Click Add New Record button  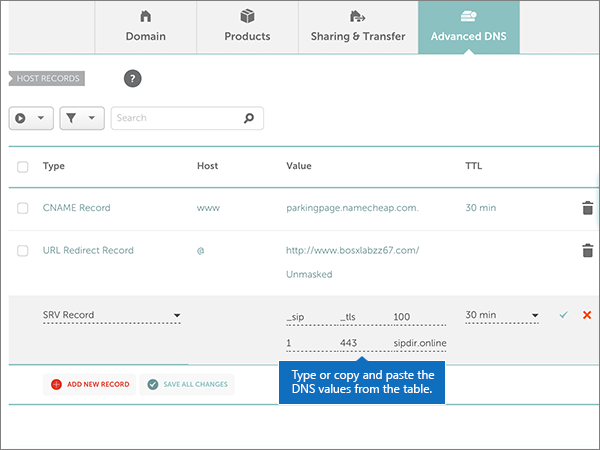90,384
